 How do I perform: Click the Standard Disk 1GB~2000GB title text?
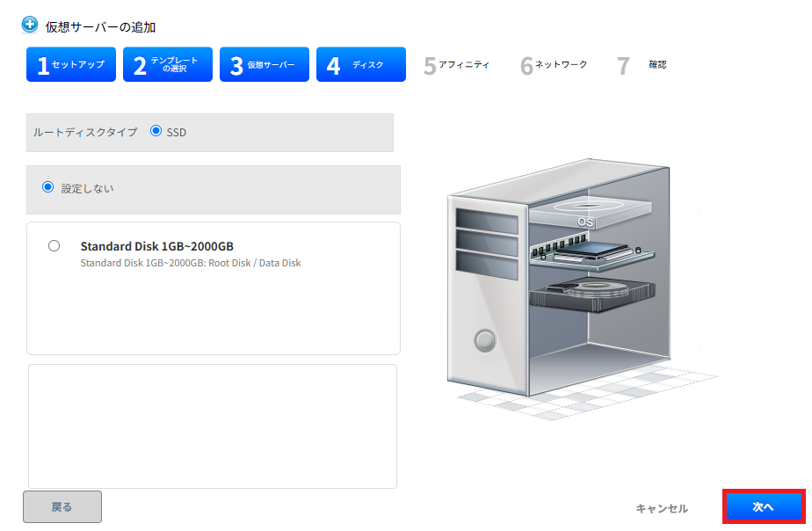pyautogui.click(x=157, y=246)
